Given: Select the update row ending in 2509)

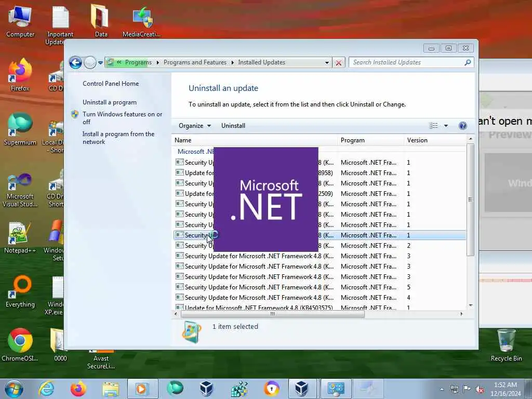Looking at the screenshot, I should 320,194.
